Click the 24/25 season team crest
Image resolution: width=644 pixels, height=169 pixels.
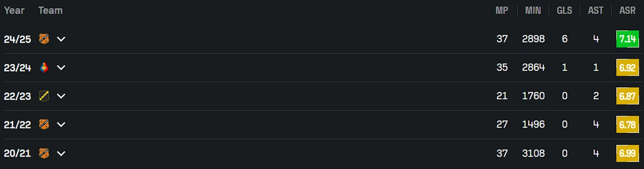44,39
